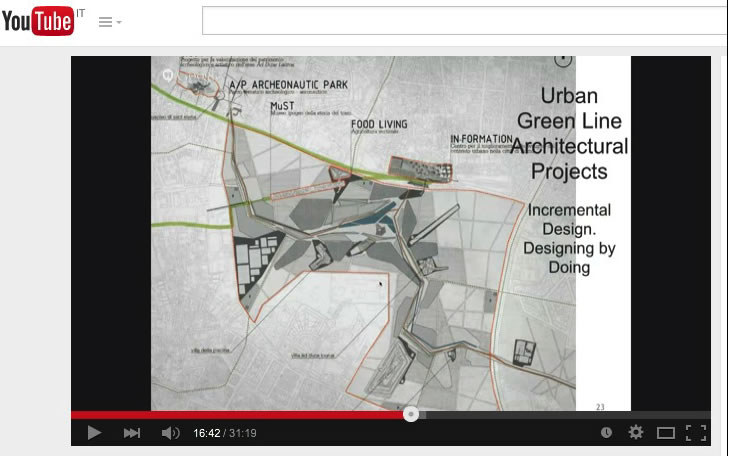Click the circular info icon at the video's top right
The image size is (739, 468).
tap(563, 60)
